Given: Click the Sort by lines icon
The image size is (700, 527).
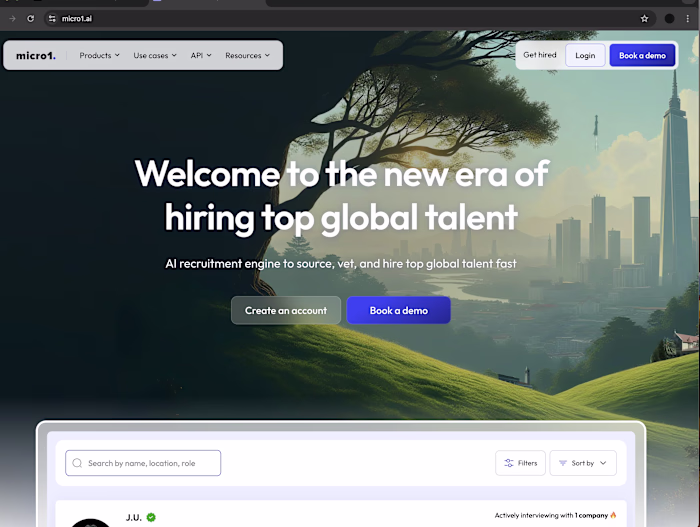Looking at the screenshot, I should (x=563, y=463).
